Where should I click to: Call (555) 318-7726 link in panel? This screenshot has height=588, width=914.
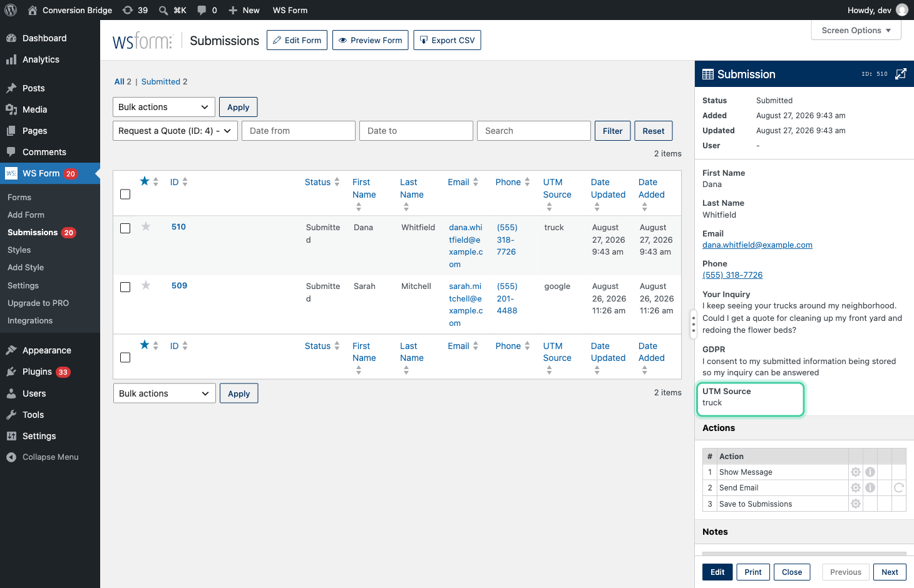[x=732, y=275]
